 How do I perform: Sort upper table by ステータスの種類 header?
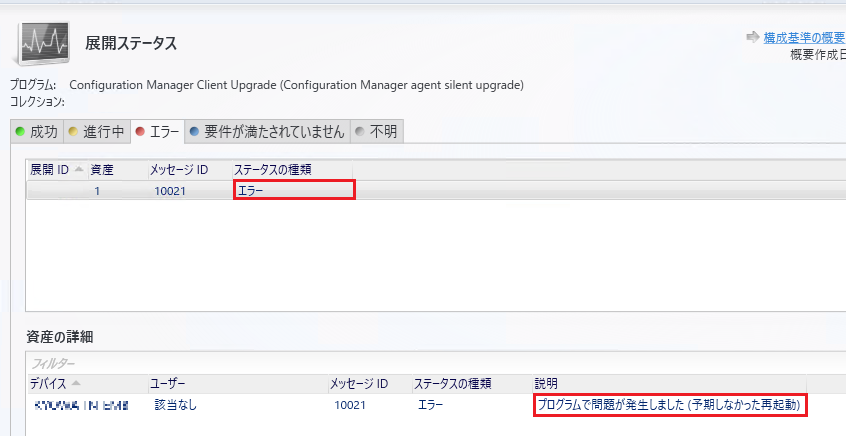point(291,170)
